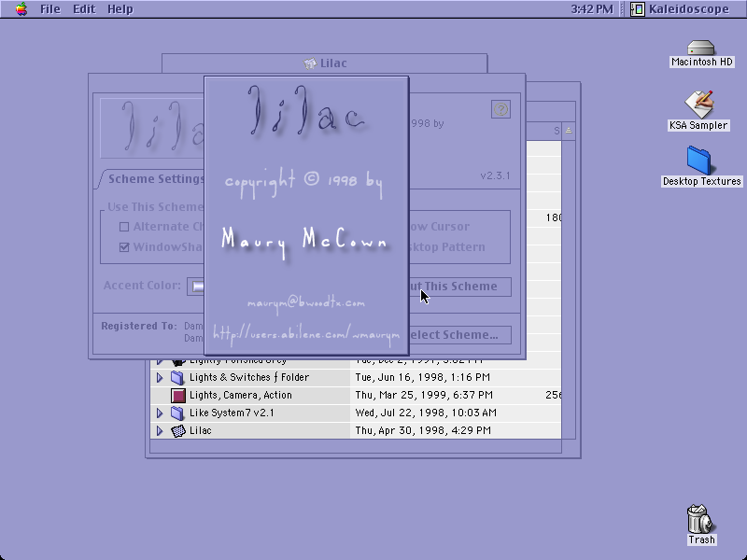The image size is (747, 560).
Task: Open the File menu
Action: click(x=50, y=9)
